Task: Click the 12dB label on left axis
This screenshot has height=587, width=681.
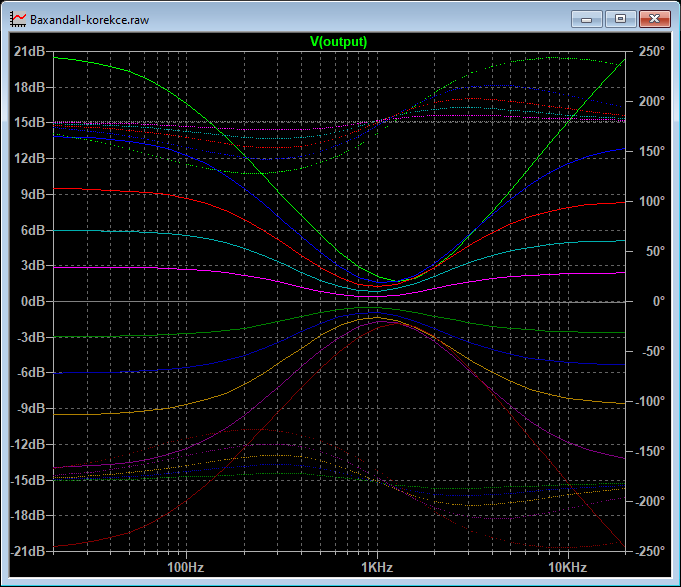Action: click(x=29, y=158)
